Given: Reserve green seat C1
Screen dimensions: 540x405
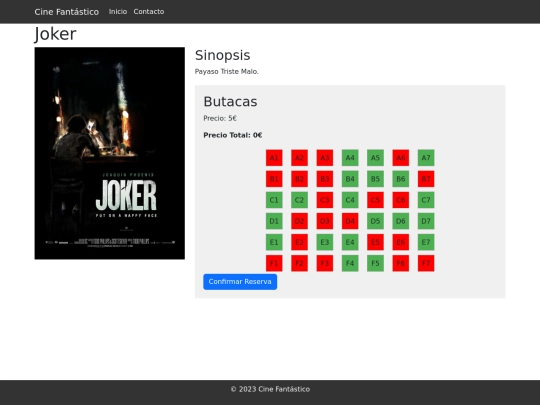Looking at the screenshot, I should pos(274,200).
